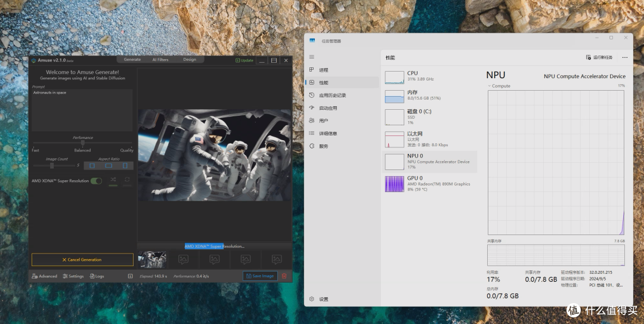Open Task Manager 设置 gear at bottom left
The width and height of the screenshot is (644, 324).
pos(323,299)
